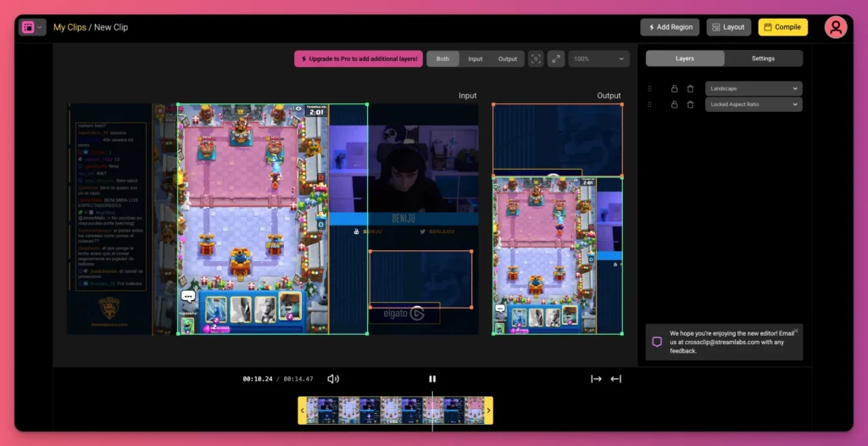This screenshot has height=446, width=868.
Task: Select the Both view mode
Action: coord(442,59)
